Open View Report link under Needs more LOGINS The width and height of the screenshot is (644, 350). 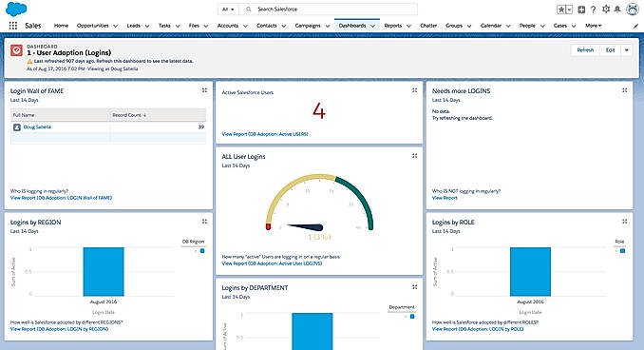445,198
